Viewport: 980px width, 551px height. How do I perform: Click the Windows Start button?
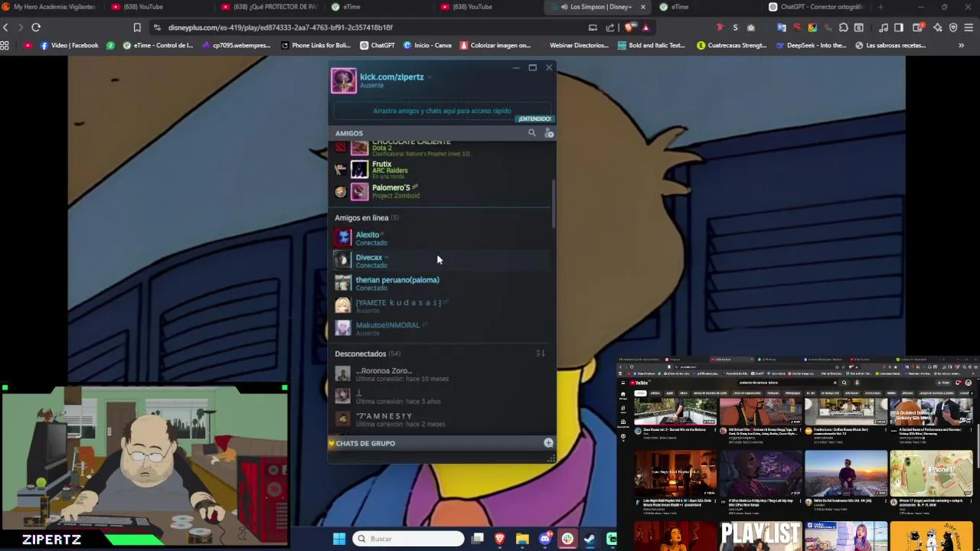pyautogui.click(x=339, y=539)
